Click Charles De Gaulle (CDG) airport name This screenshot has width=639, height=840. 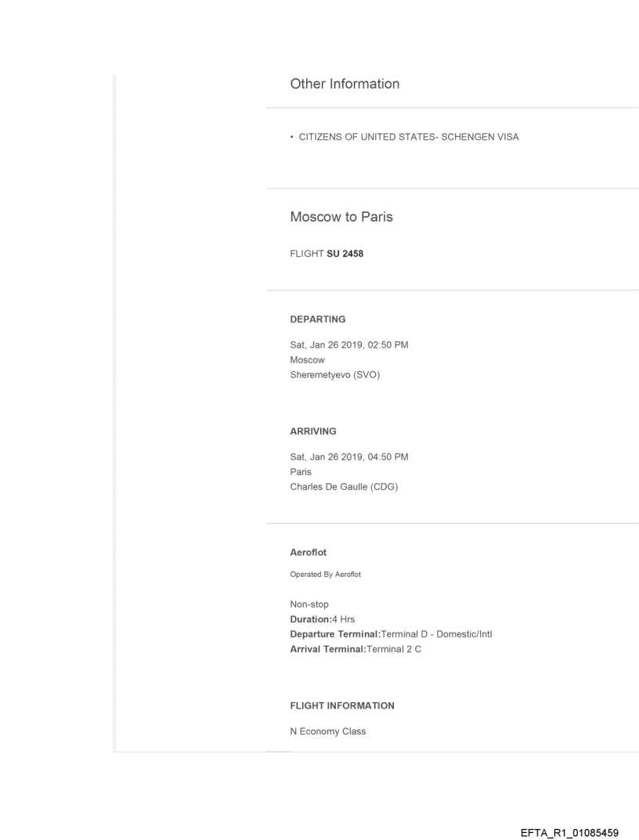click(344, 484)
